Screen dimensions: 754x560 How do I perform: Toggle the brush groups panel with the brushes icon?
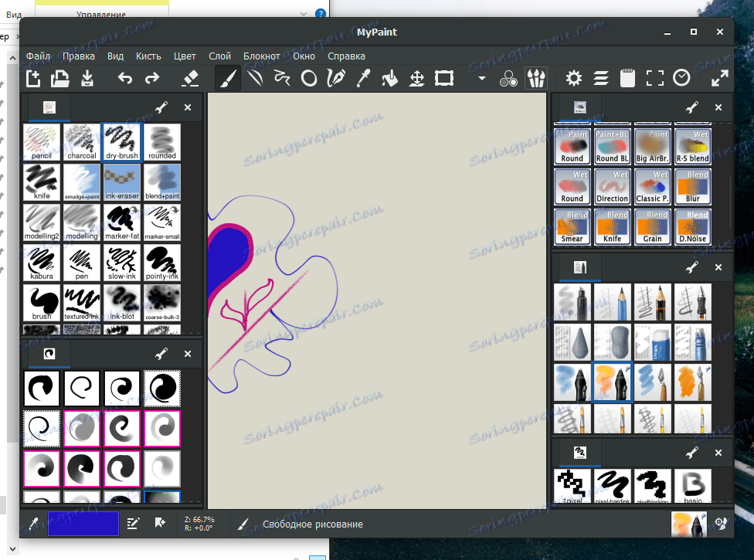[535, 77]
